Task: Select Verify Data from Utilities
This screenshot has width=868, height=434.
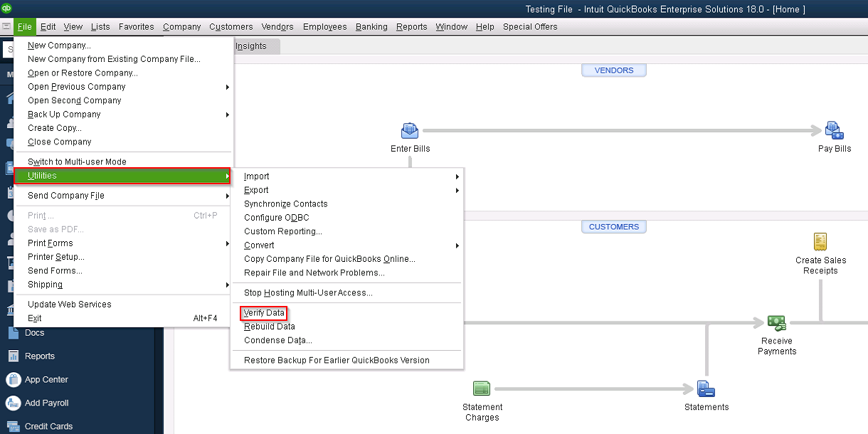Action: click(264, 313)
